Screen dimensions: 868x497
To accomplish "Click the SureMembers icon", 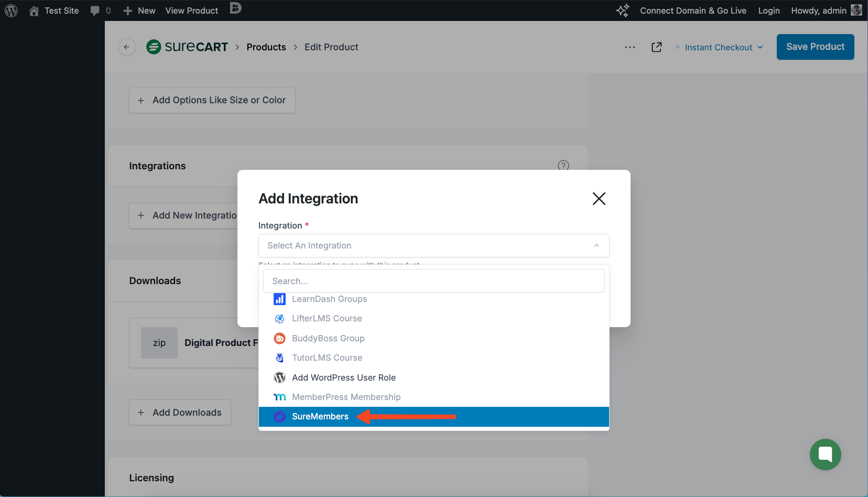I will (x=280, y=417).
